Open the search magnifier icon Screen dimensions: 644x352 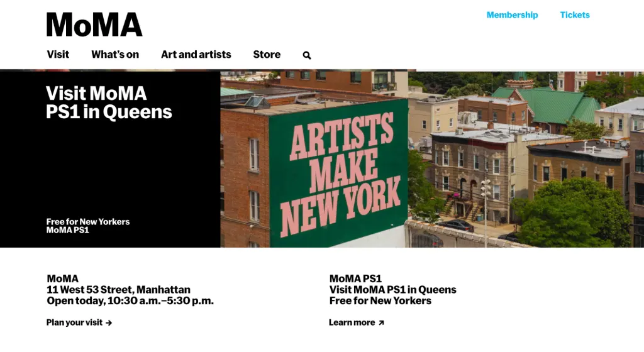[x=307, y=55]
